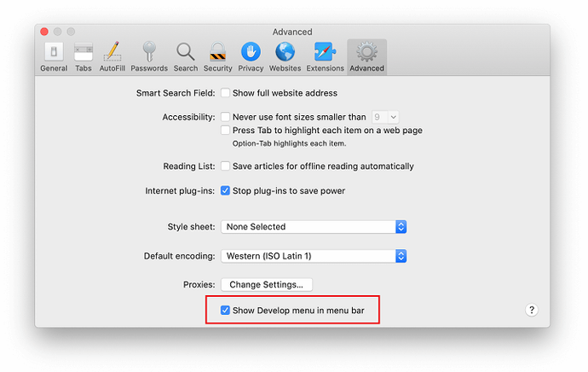
Task: Click the Change Settings proxies button
Action: 267,284
